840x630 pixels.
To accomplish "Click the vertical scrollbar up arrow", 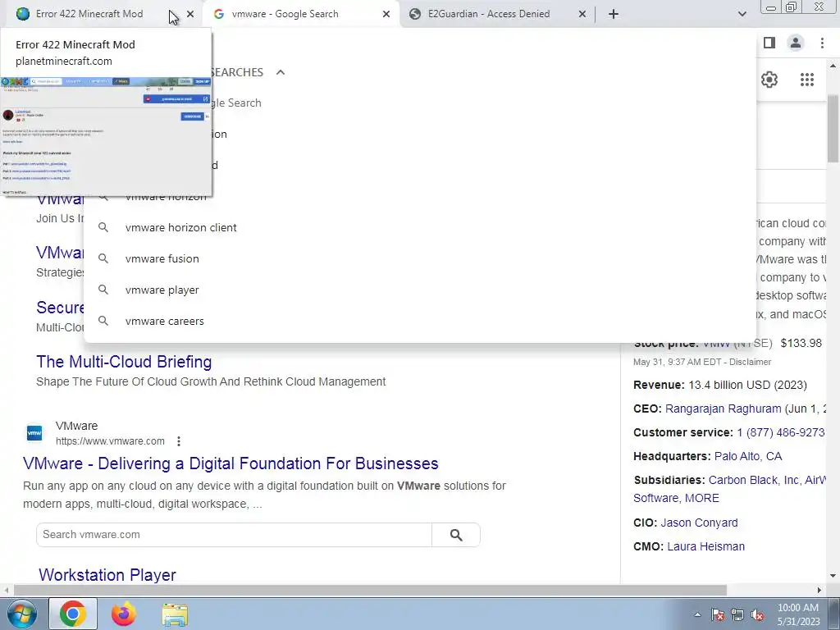I will point(833,66).
